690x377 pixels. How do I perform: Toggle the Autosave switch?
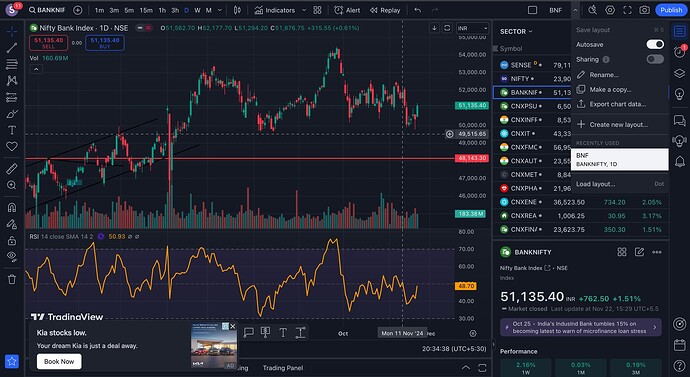coord(655,44)
